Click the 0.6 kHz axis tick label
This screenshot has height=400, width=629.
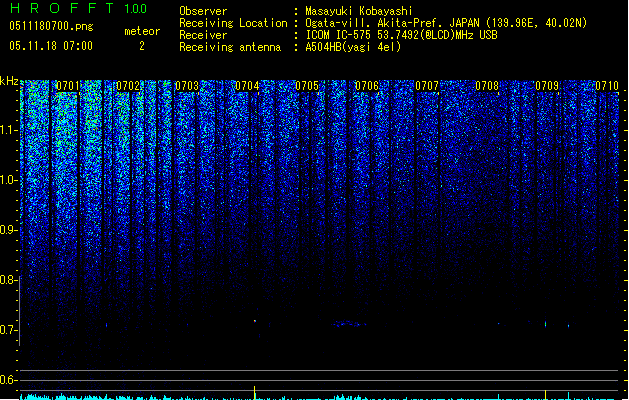(x=8, y=380)
